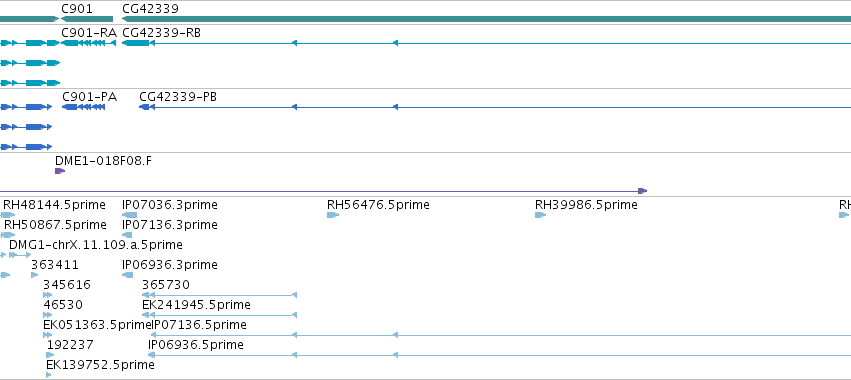Click the IP07136.3prime feature glyph
The image size is (851, 380).
click(x=127, y=235)
